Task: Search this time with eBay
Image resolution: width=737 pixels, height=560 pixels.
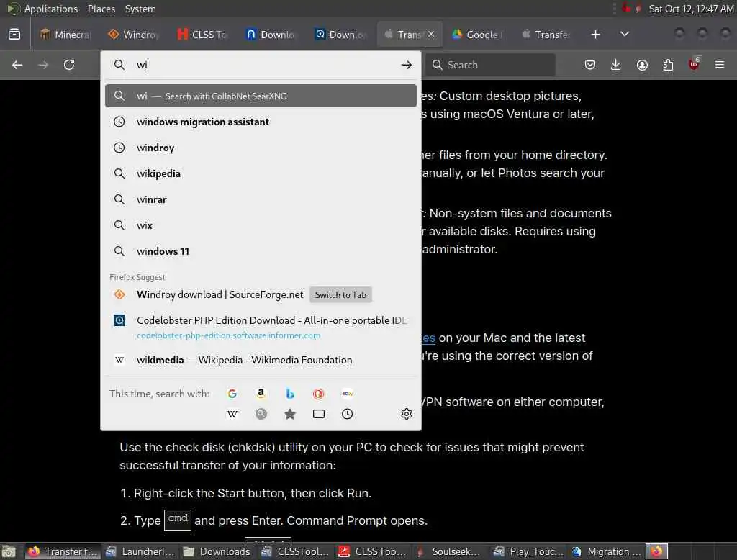Action: click(x=348, y=394)
